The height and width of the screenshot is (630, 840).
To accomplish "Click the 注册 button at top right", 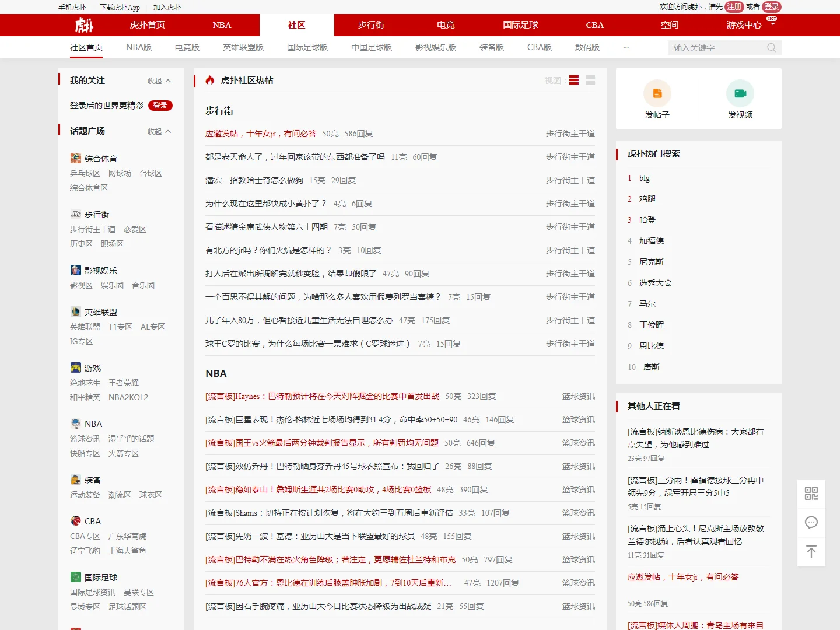I will click(734, 7).
